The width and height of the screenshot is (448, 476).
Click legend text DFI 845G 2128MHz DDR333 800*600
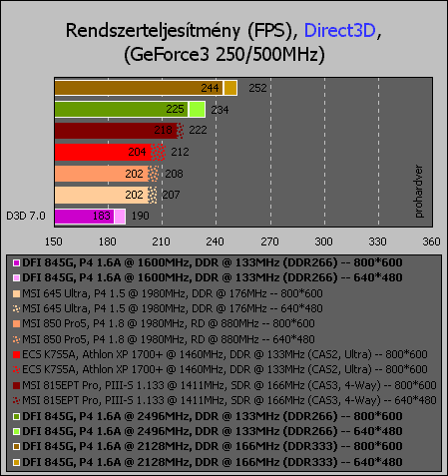click(213, 446)
